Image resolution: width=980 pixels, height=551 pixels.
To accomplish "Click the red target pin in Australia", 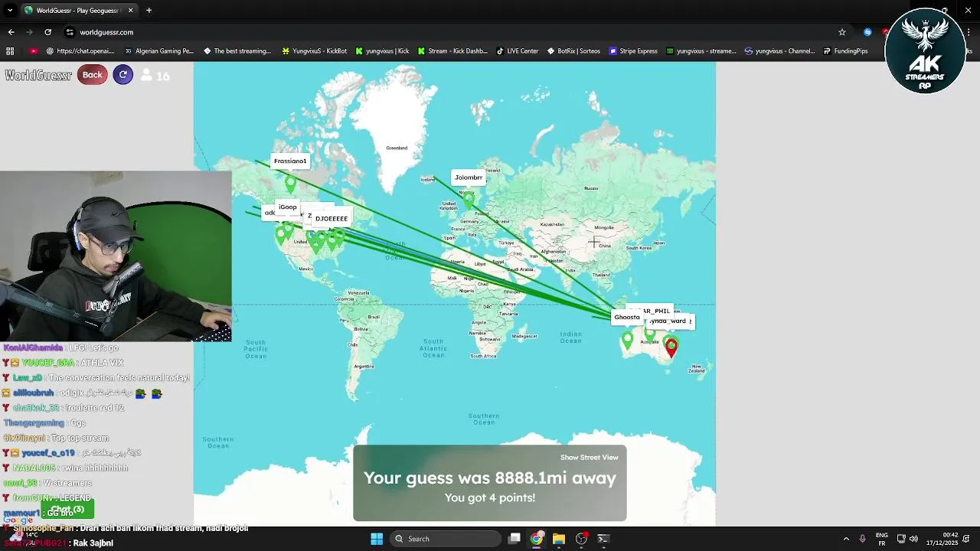I will (671, 348).
